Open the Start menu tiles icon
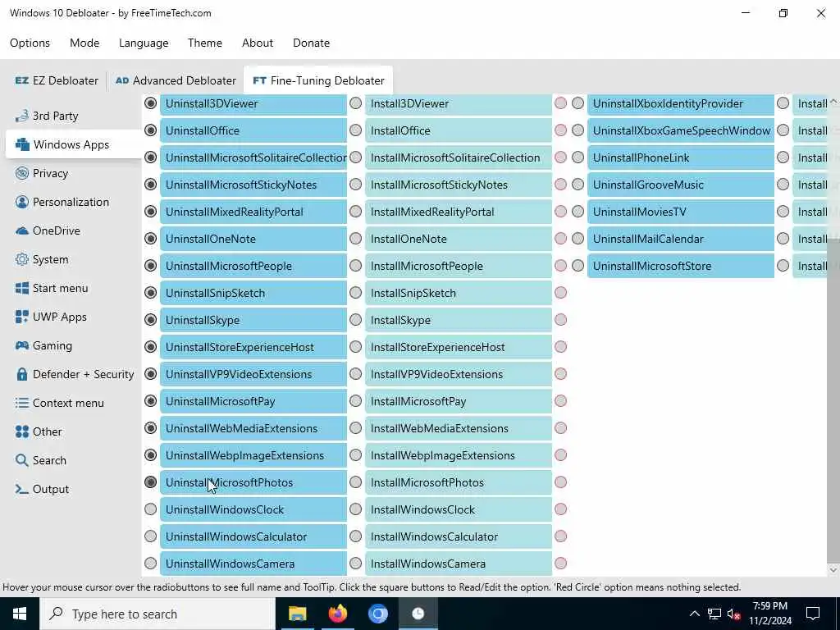 point(22,288)
